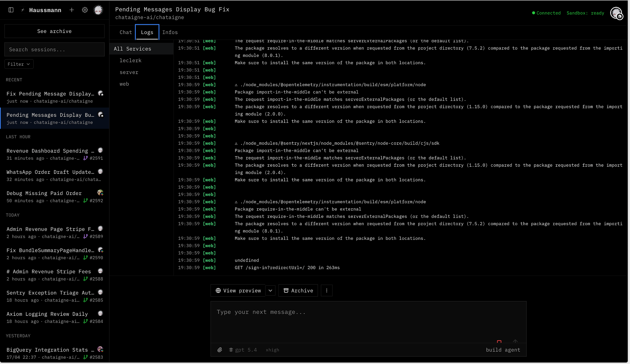The height and width of the screenshot is (364, 630).
Task: Click the Type your next message box
Action: pyautogui.click(x=368, y=322)
